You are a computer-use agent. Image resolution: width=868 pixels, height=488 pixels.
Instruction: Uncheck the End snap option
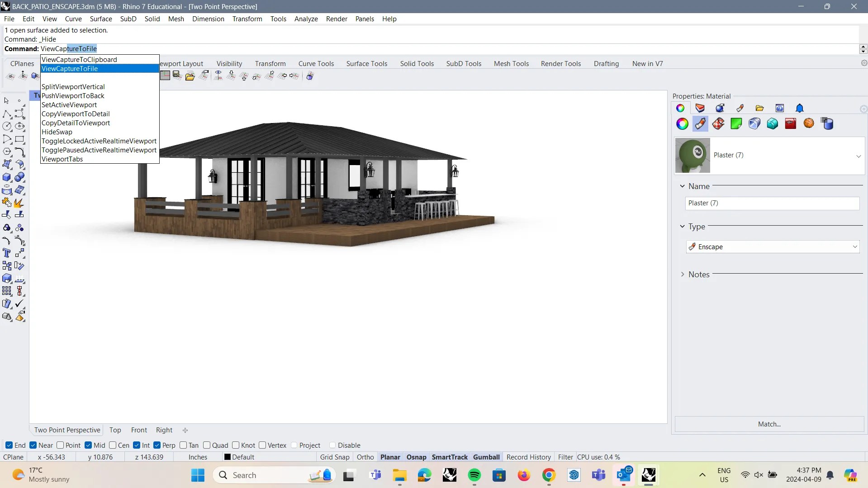coord(9,445)
